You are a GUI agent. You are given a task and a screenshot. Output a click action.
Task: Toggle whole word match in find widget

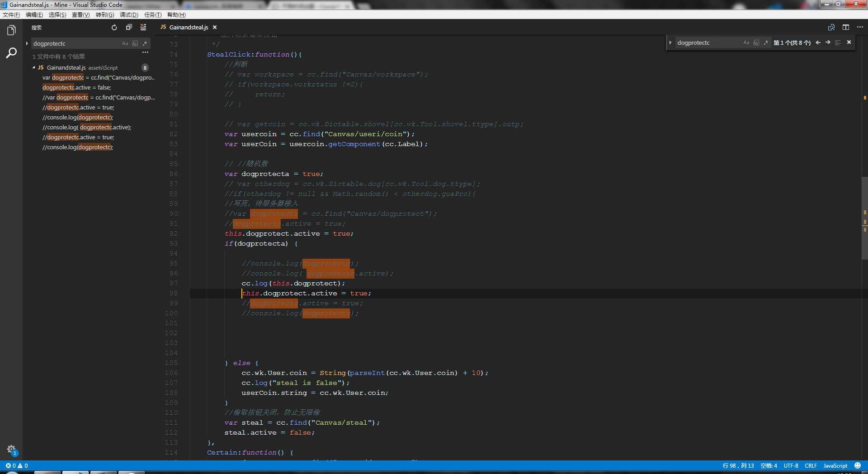pos(756,43)
